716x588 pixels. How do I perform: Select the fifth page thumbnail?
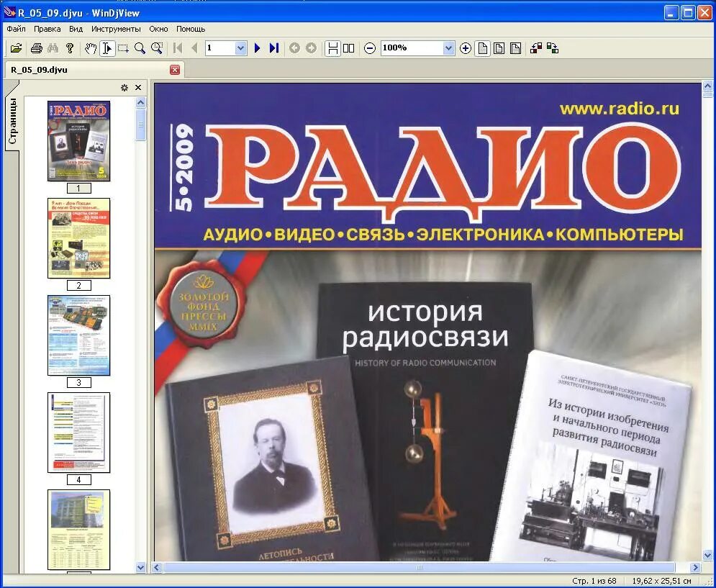(x=79, y=530)
